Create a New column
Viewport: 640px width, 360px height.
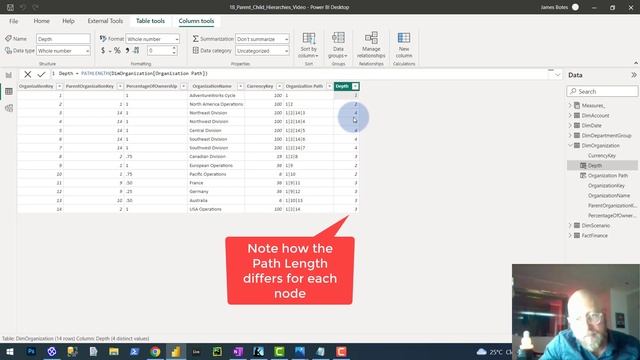point(404,45)
